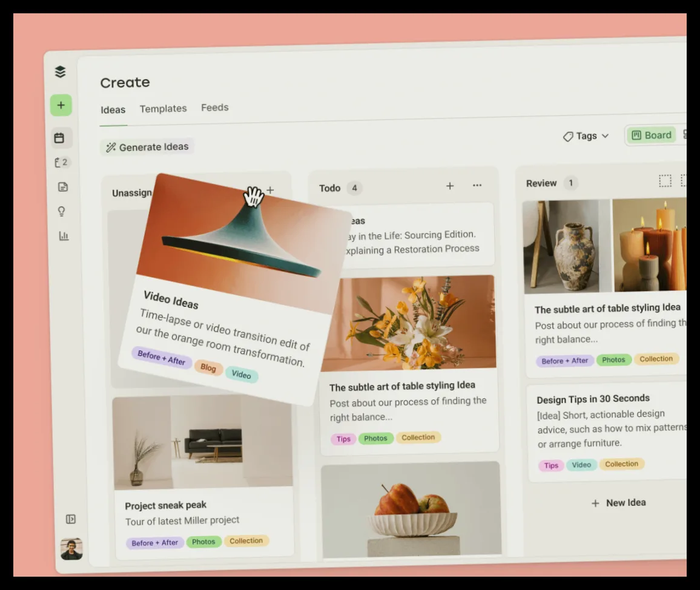700x590 pixels.
Task: Open the Project sneak peak card thumbnail
Action: tap(202, 443)
